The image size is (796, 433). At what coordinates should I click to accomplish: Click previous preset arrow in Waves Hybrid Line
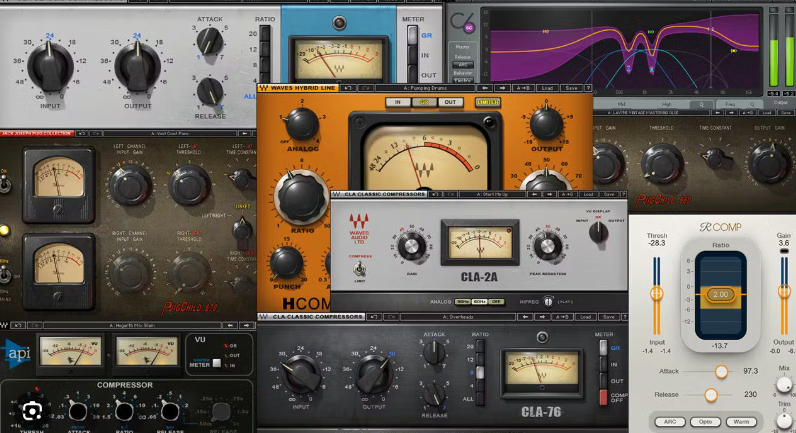pos(485,88)
